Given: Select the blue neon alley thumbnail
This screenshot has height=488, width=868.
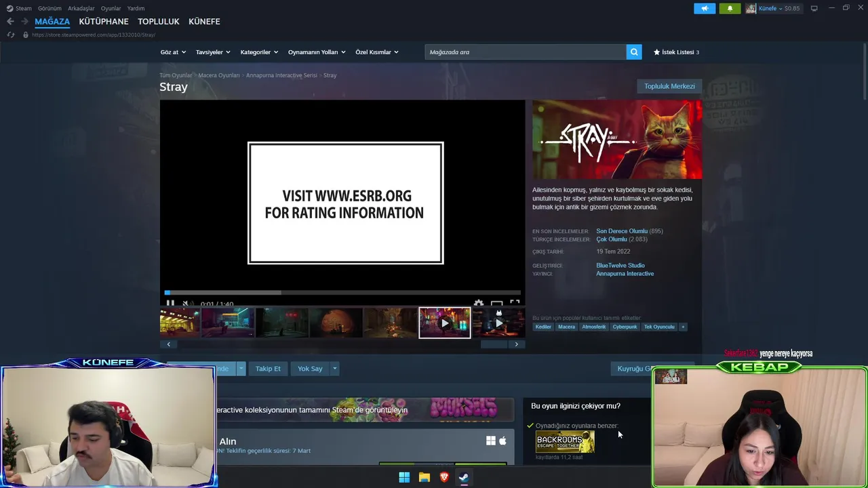Looking at the screenshot, I should (228, 323).
